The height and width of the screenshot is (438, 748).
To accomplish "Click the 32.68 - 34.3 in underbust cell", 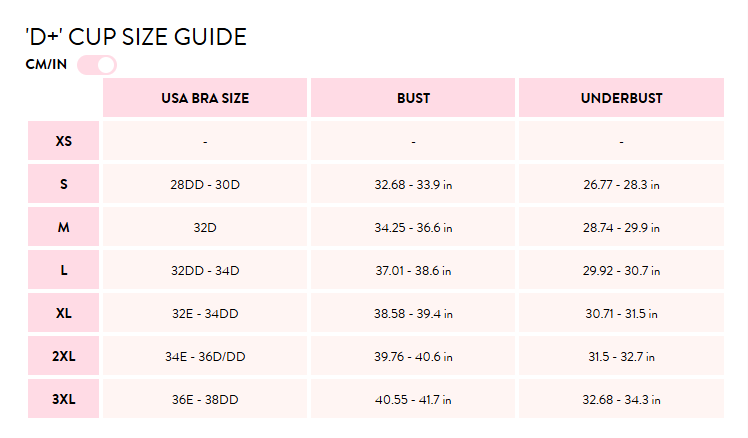I will [x=622, y=398].
